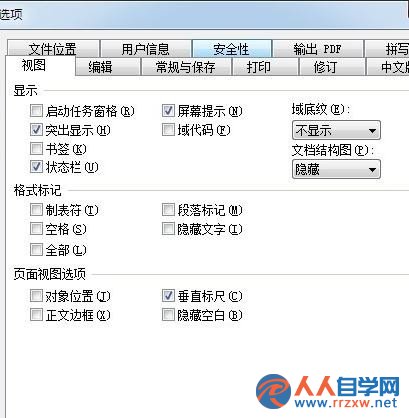Enable 书签 checkbox

point(36,148)
